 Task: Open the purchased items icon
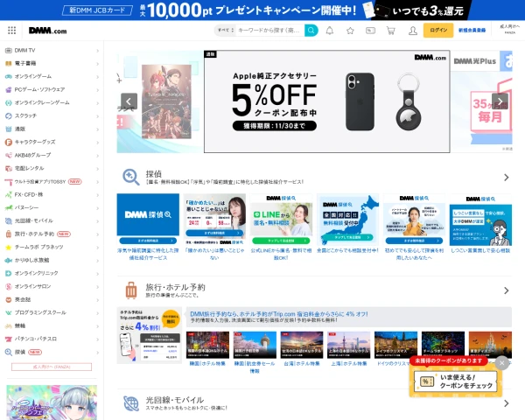[370, 31]
